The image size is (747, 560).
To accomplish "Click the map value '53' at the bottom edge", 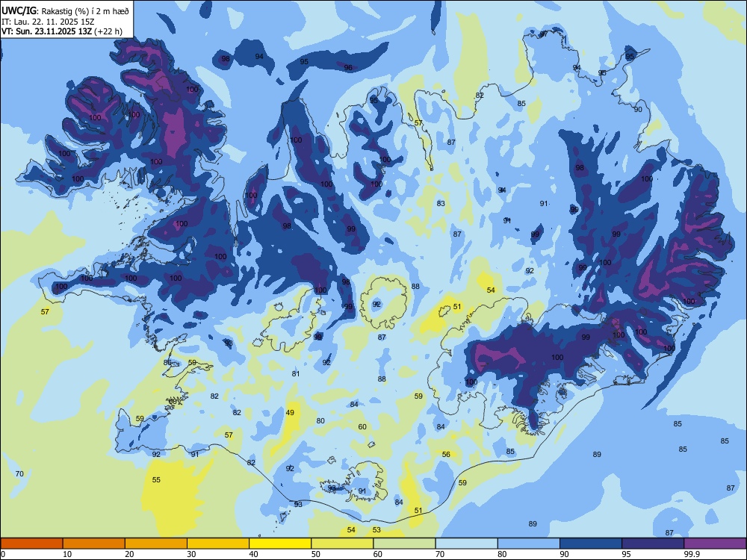I will [x=376, y=529].
